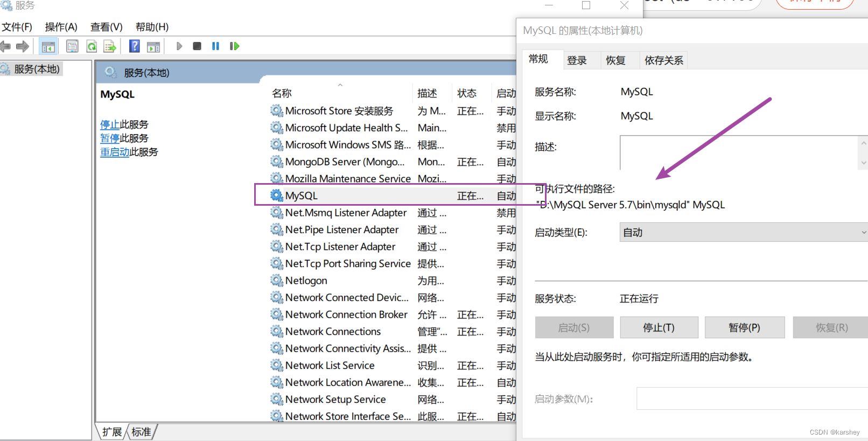Screen dimensions: 868x441
Task: Select the Network Connectivity Assistant row
Action: tap(393, 348)
